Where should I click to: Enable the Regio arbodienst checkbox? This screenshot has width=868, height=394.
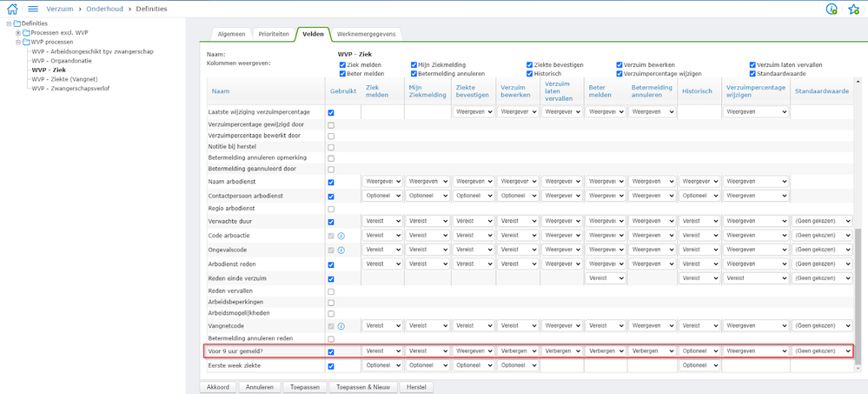(x=331, y=209)
